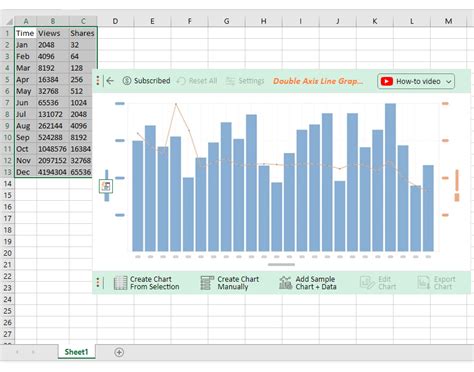474x372 pixels.
Task: Click the Double Axis Line Graph title
Action: point(318,81)
